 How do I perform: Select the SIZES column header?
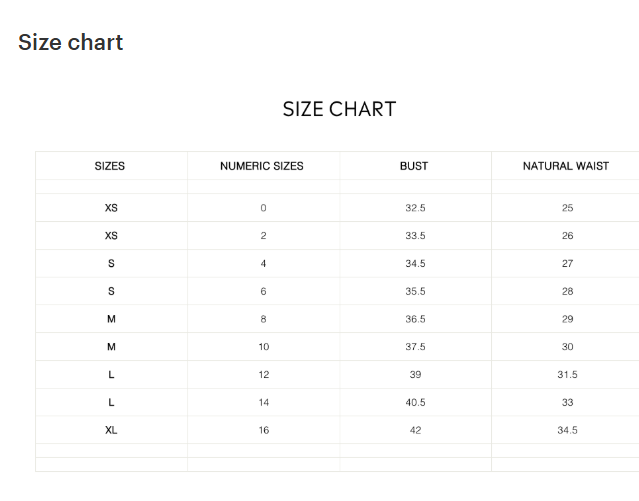click(110, 166)
